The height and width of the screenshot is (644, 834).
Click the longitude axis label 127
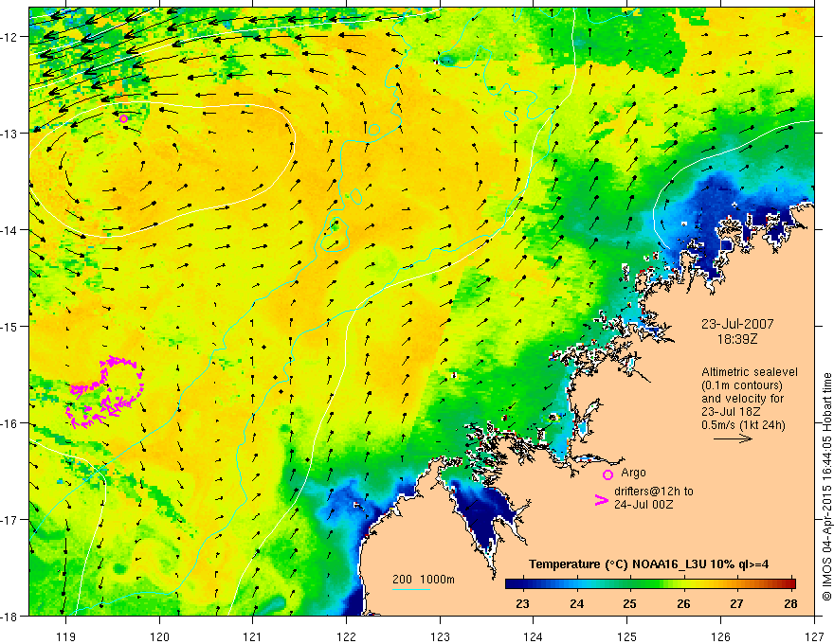[814, 636]
